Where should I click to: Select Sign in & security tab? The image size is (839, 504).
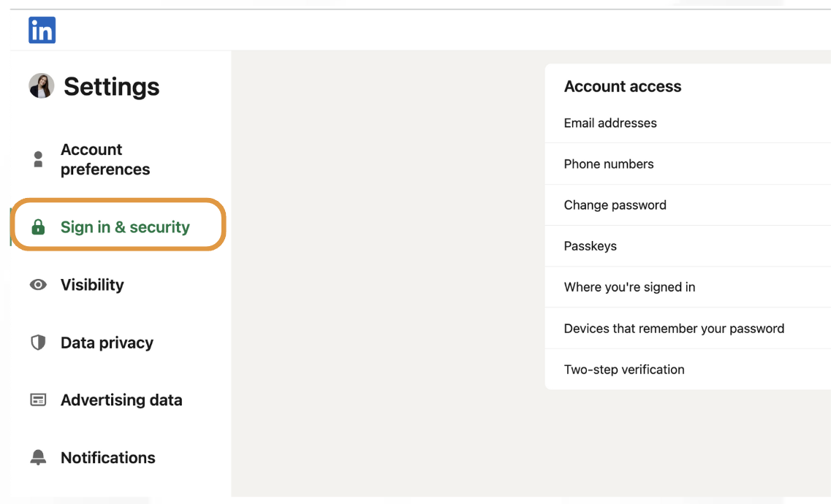[x=125, y=227]
